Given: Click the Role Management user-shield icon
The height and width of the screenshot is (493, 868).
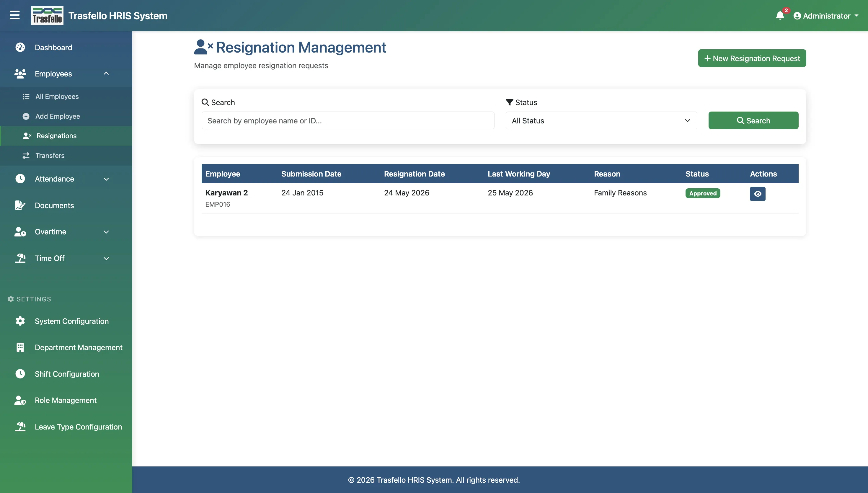Looking at the screenshot, I should [20, 400].
